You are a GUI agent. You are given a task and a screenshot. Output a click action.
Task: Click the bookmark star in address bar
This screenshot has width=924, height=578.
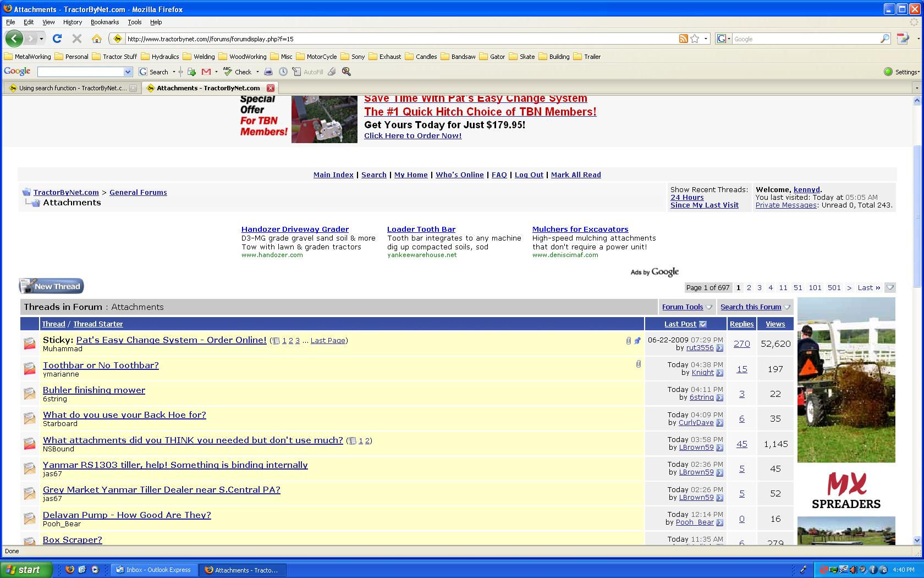695,39
